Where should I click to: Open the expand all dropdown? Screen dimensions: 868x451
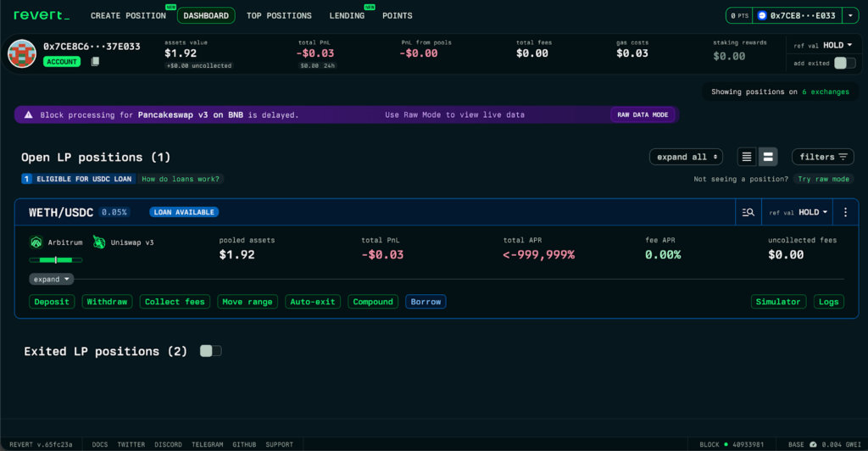[686, 157]
